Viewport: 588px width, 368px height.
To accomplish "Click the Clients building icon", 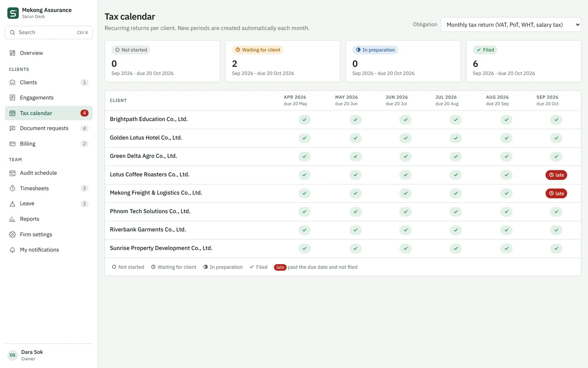I will (12, 82).
